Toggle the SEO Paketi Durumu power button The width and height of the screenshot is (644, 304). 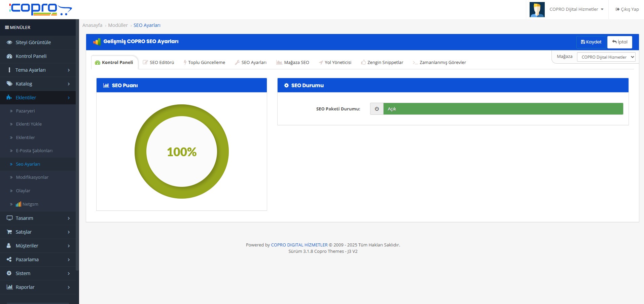click(x=377, y=109)
